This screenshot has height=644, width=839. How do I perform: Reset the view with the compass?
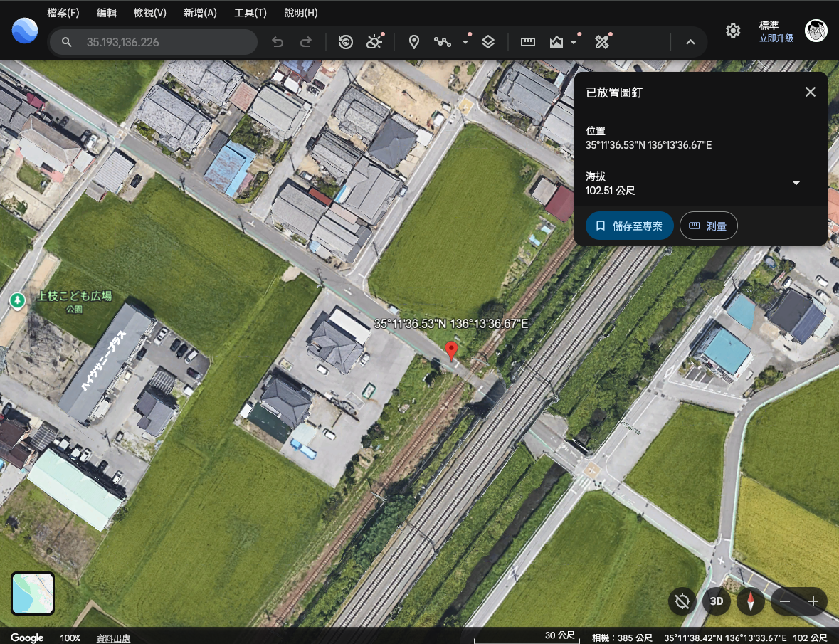(751, 601)
